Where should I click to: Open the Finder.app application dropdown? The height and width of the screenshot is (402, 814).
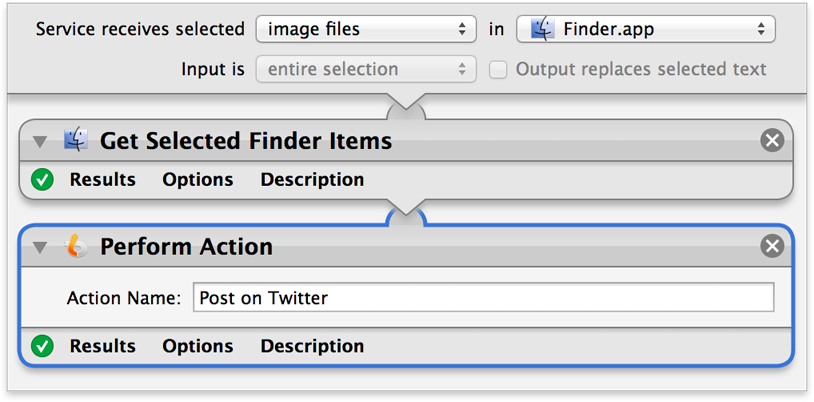click(x=646, y=29)
